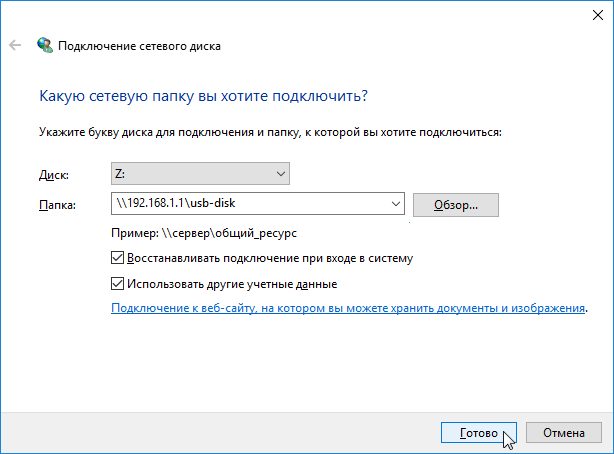Open the "Подключение к веб-сайту" link
The height and width of the screenshot is (454, 614).
click(348, 310)
